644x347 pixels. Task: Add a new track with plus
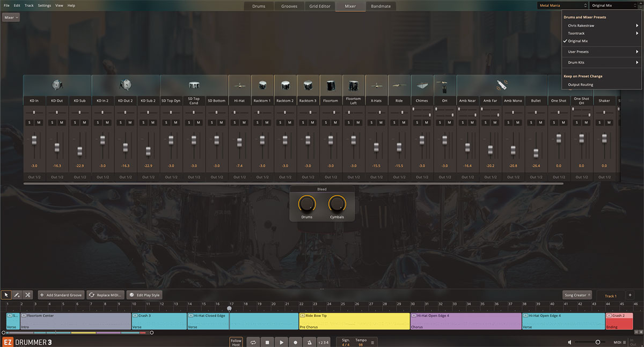pyautogui.click(x=630, y=295)
